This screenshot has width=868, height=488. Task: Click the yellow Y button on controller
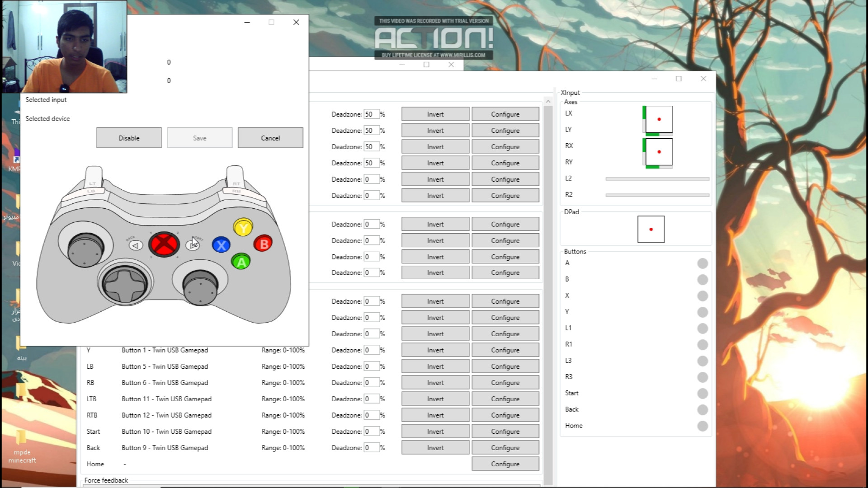click(243, 228)
